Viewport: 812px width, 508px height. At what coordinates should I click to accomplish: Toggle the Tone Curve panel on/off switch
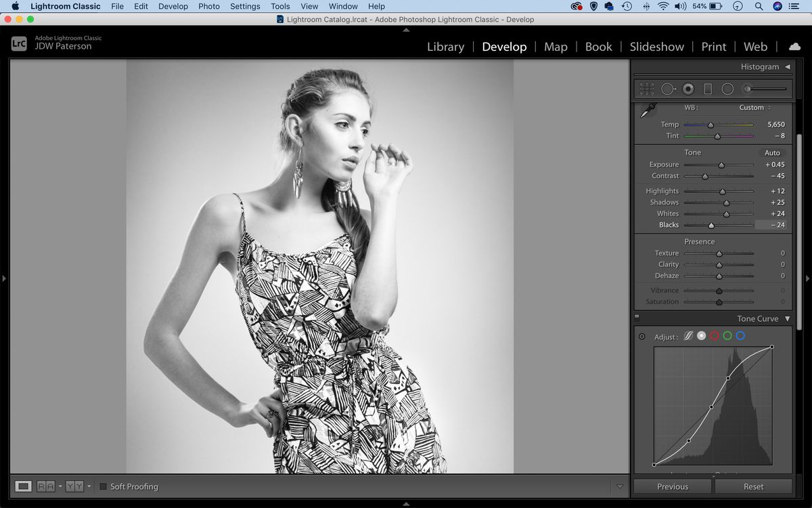[637, 316]
